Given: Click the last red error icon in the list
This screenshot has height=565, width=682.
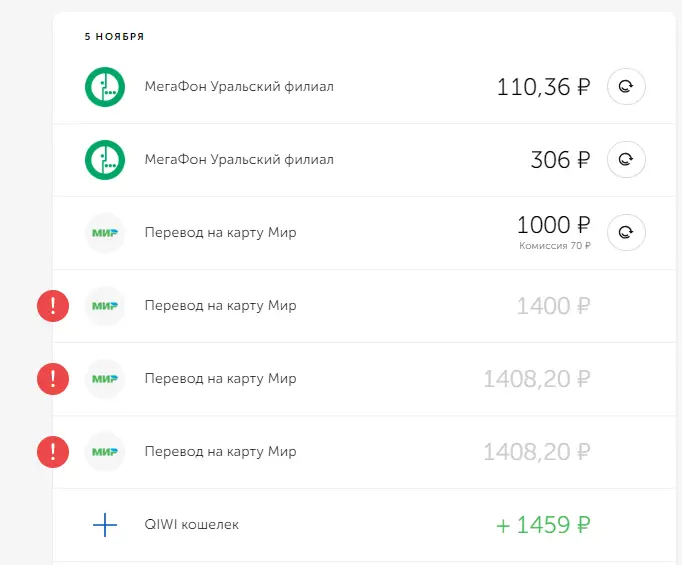Looking at the screenshot, I should pos(53,452).
